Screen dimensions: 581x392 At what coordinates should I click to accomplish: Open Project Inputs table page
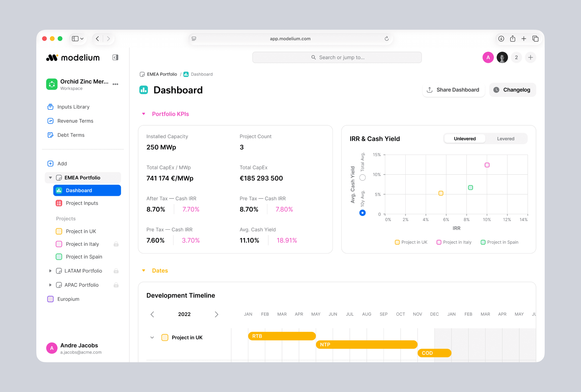[82, 203]
